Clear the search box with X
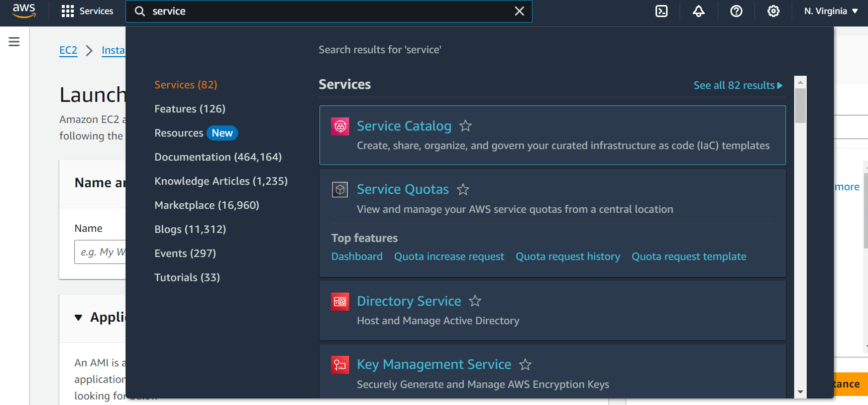Image resolution: width=868 pixels, height=405 pixels. tap(519, 11)
